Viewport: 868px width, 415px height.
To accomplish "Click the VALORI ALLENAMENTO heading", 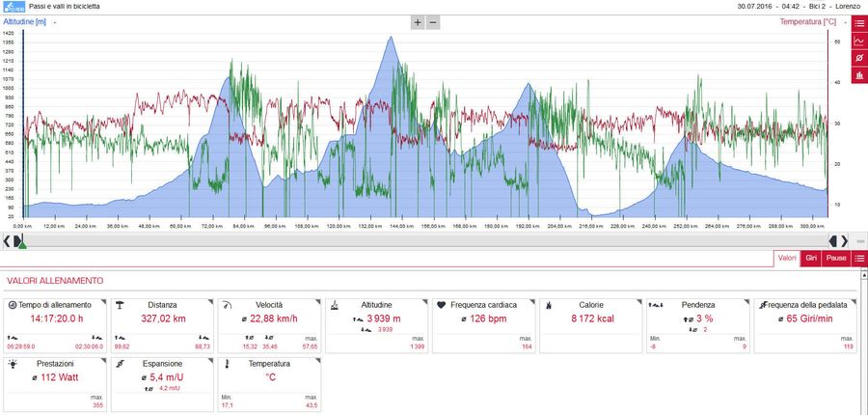I will point(55,281).
